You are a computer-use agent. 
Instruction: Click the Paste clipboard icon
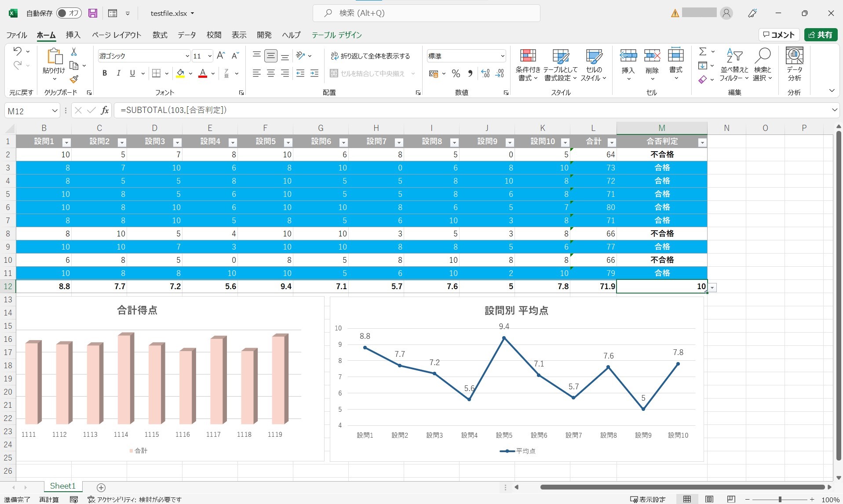55,56
